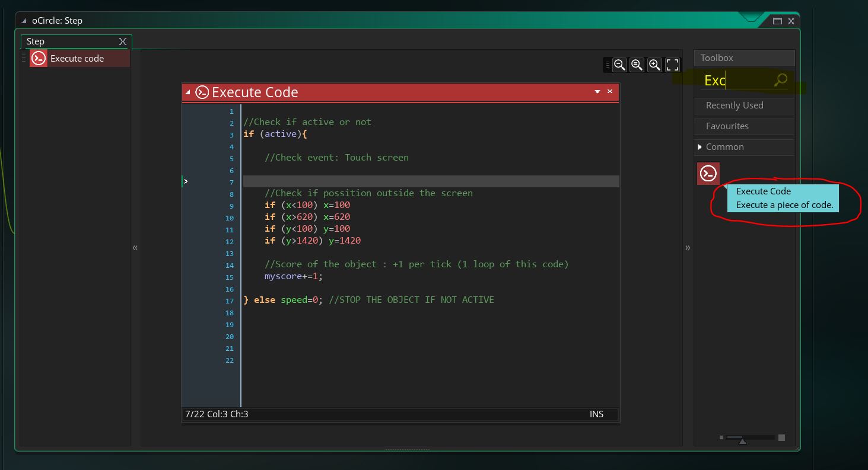Collapse the right Toolbox panel chevron
The image size is (868, 470).
[688, 248]
